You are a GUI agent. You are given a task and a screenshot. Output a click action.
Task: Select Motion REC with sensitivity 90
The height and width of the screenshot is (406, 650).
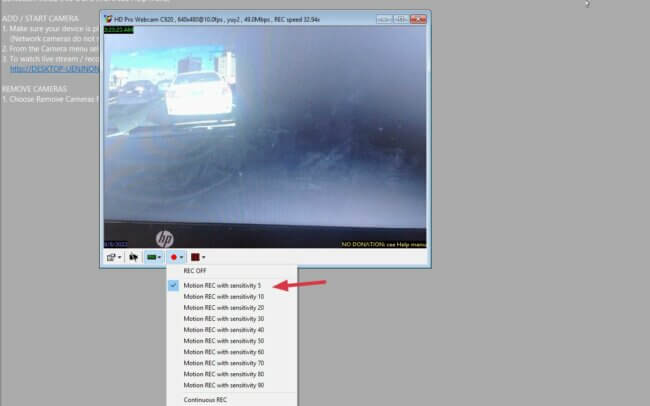point(232,385)
